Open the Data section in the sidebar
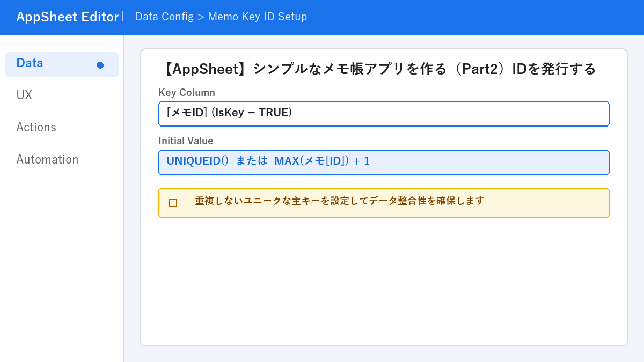Image resolution: width=644 pixels, height=362 pixels. 62,64
